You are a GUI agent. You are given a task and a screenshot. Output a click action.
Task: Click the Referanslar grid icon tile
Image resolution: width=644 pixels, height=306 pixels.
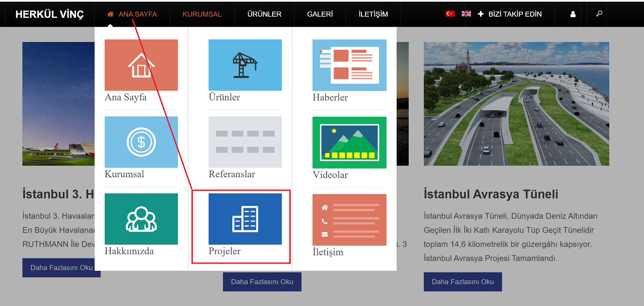point(245,142)
